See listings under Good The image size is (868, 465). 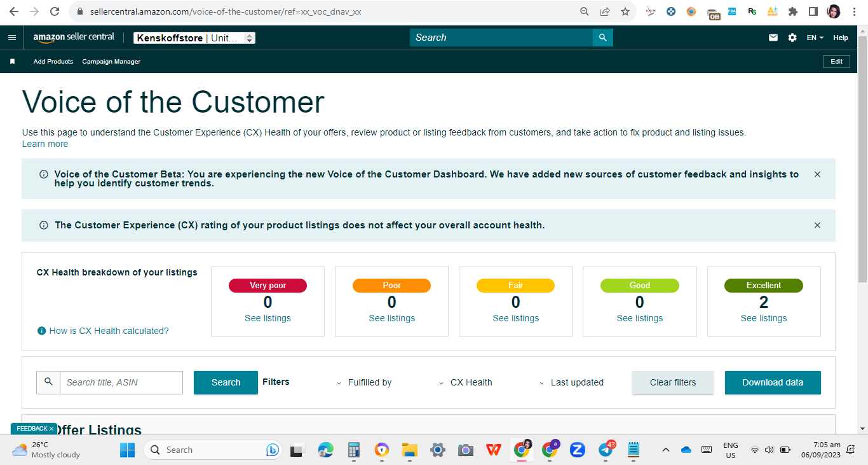(640, 318)
